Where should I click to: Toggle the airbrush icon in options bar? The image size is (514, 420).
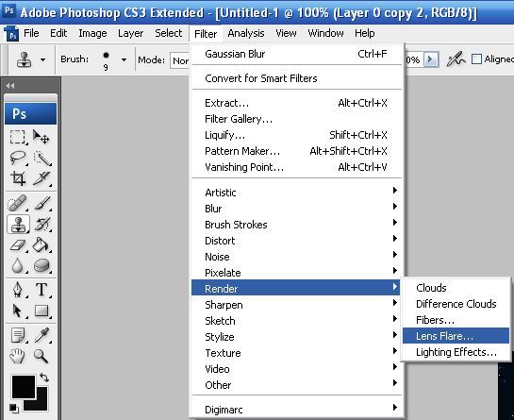pos(456,59)
